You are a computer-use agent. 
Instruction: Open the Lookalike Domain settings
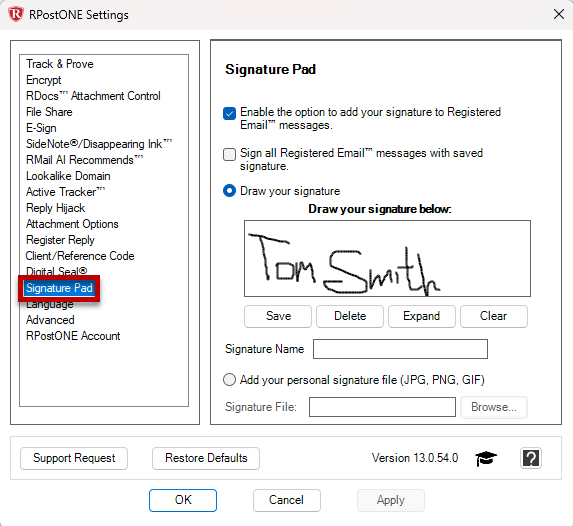68,176
